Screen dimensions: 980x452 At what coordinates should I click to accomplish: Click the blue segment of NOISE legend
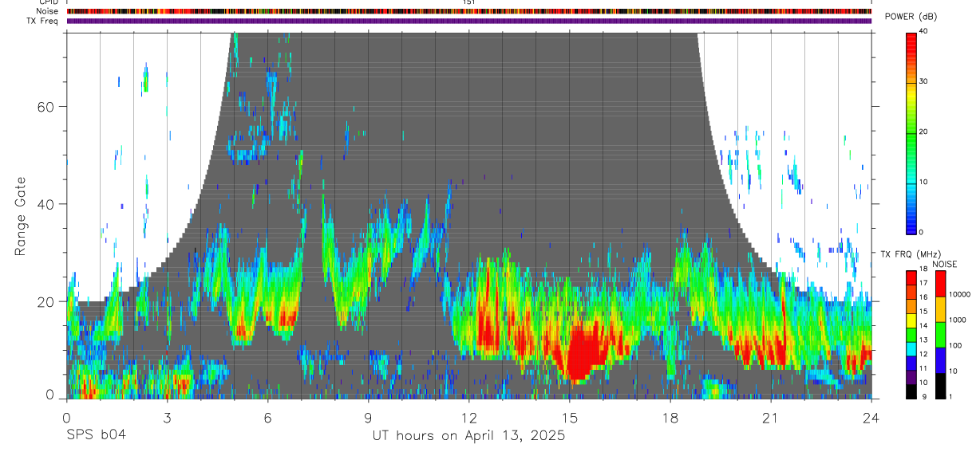click(940, 360)
